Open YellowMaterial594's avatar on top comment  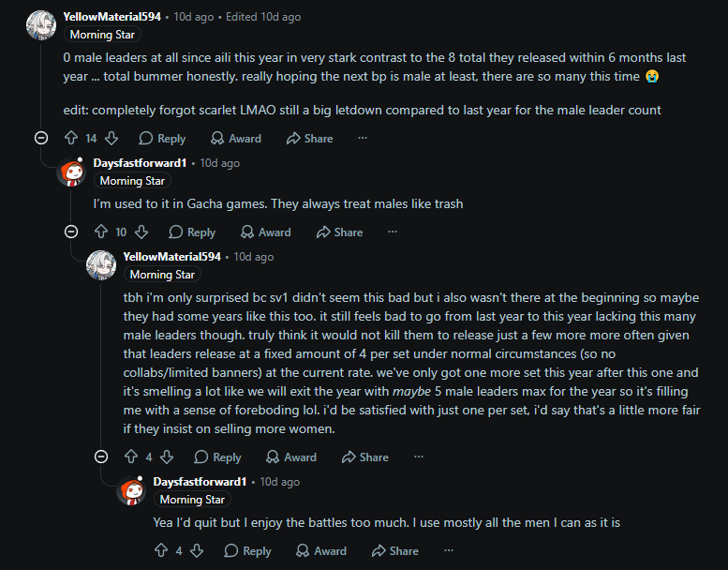[x=41, y=25]
